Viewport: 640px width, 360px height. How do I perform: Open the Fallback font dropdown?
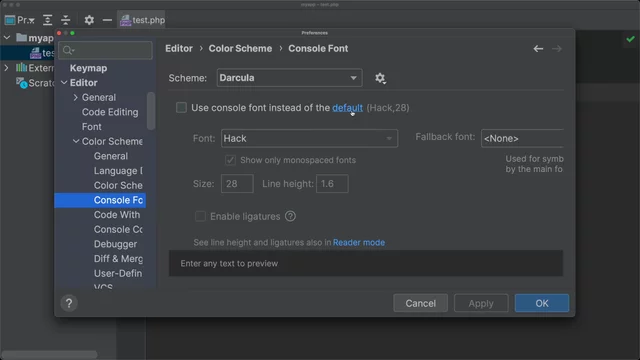(x=522, y=138)
